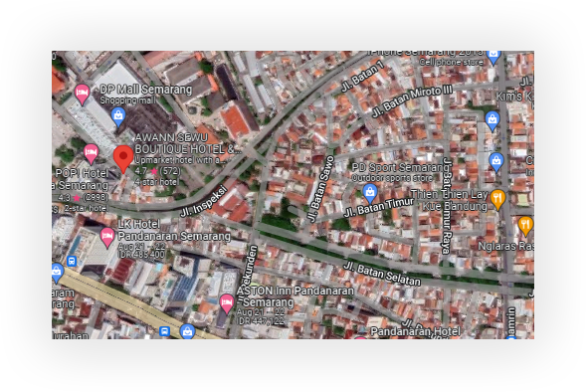This screenshot has height=392, width=586.
Task: Click the Pandanaran Hotel label at bottom
Action: (x=415, y=331)
